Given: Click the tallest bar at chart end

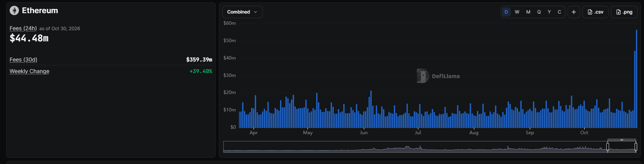Looking at the screenshot, I should (636, 79).
